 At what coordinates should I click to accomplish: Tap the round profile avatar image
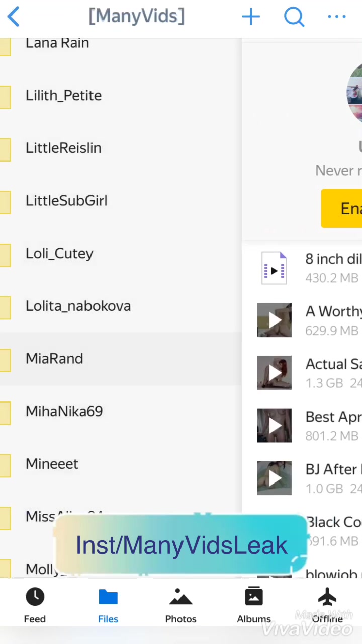[x=354, y=93]
